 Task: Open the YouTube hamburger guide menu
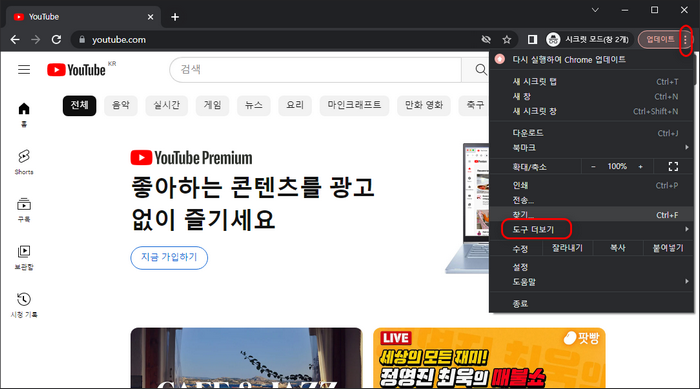tap(24, 70)
